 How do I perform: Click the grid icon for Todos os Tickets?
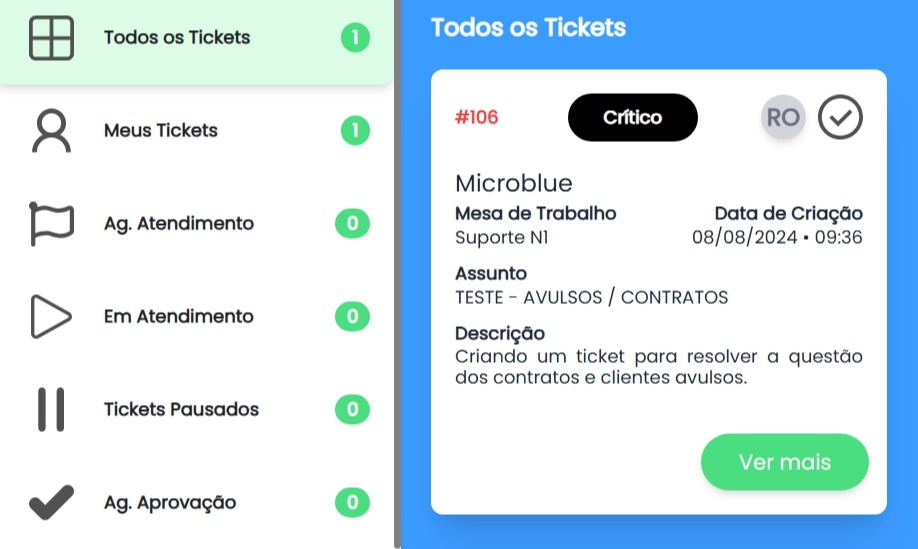tap(52, 38)
